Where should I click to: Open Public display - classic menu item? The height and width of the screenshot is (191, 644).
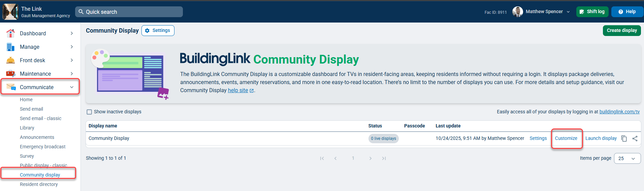click(x=43, y=165)
